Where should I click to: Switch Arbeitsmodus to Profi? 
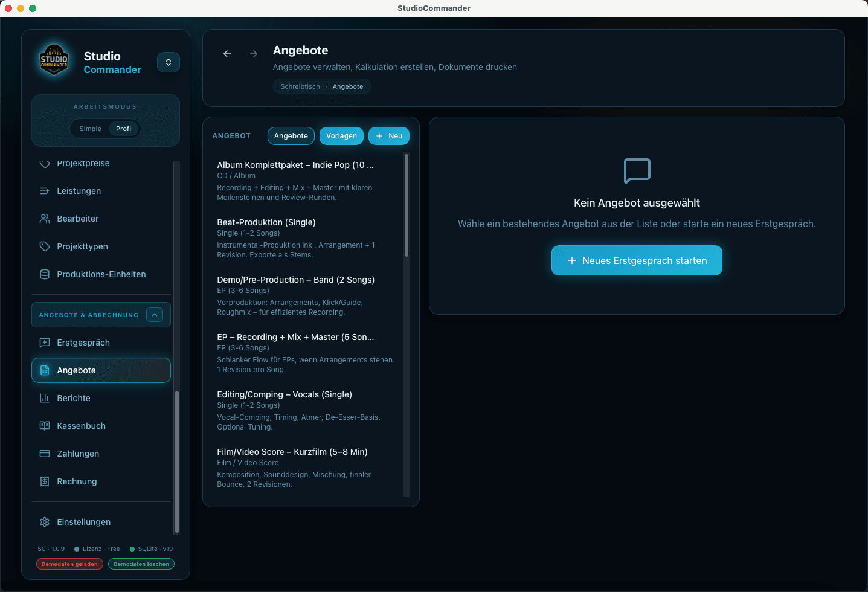point(123,129)
